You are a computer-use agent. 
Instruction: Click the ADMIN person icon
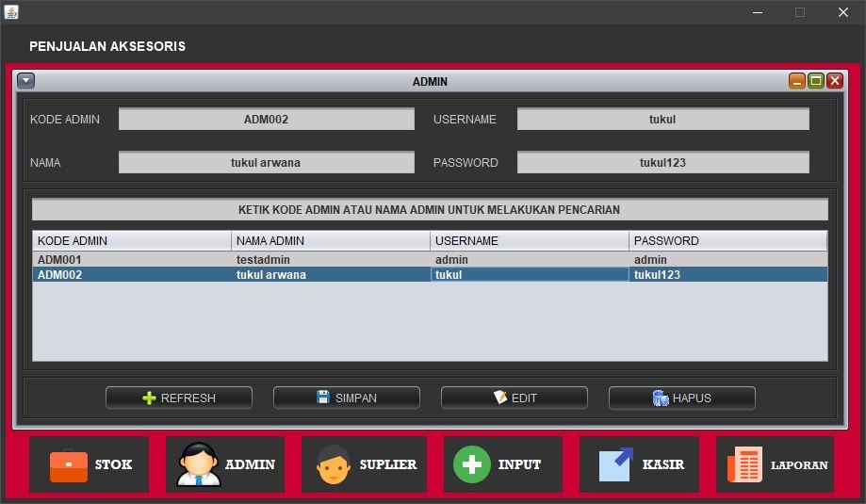[199, 464]
